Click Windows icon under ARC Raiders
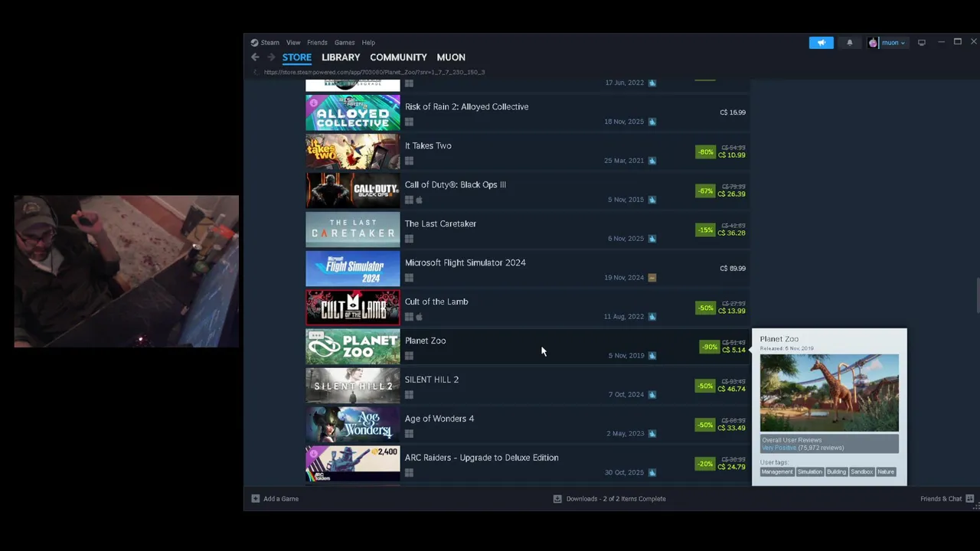 pos(409,473)
